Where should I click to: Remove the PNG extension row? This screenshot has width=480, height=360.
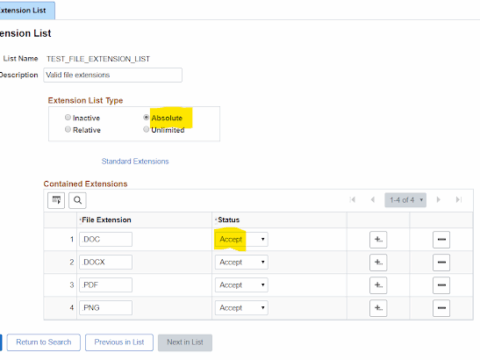441,308
